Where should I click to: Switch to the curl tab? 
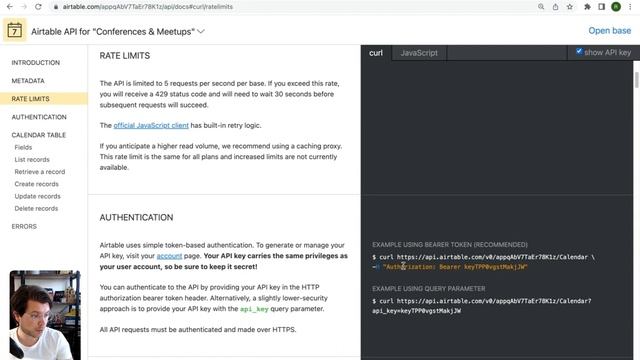tap(376, 53)
